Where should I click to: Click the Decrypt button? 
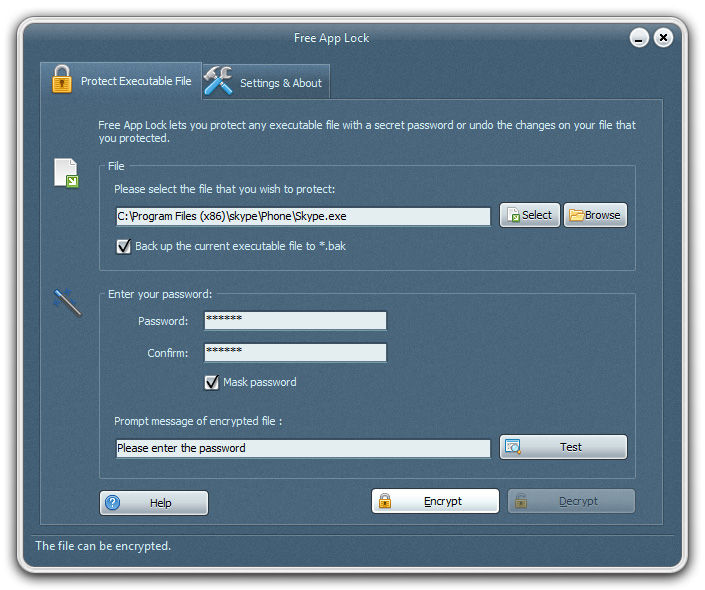pos(571,501)
